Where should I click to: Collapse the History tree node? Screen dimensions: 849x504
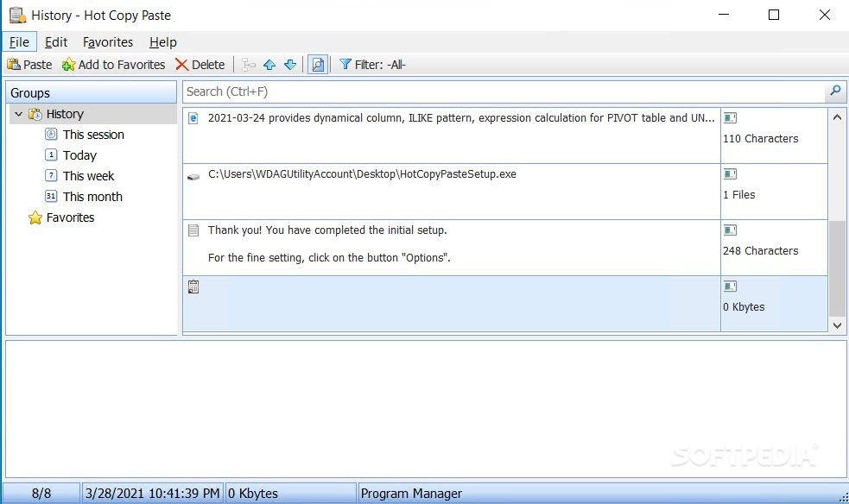(x=18, y=113)
